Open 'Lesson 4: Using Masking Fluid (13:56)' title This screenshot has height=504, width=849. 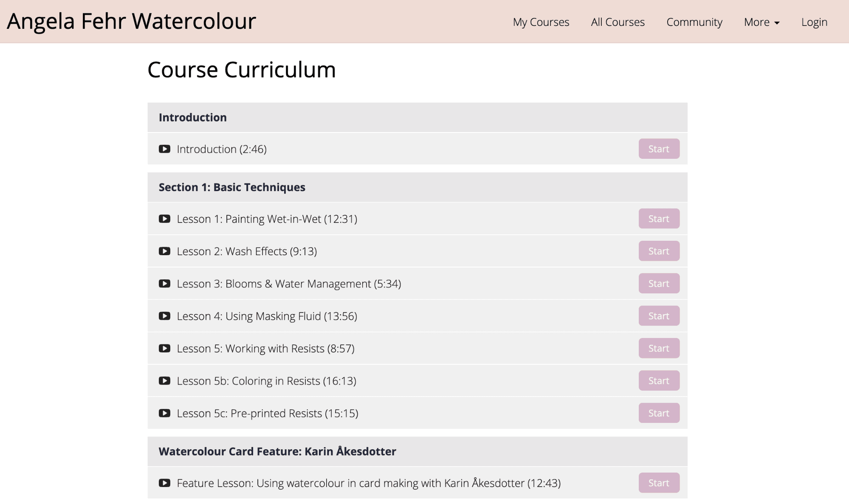click(x=267, y=316)
